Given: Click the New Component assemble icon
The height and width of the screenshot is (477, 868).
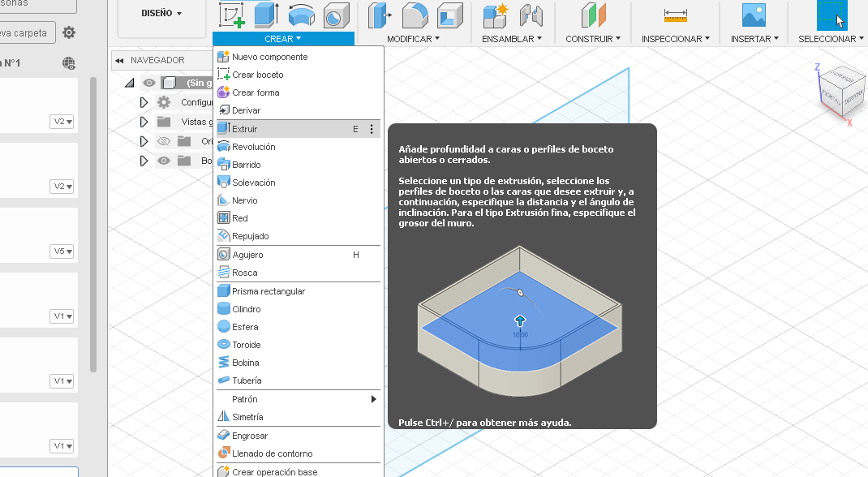Looking at the screenshot, I should pyautogui.click(x=495, y=15).
